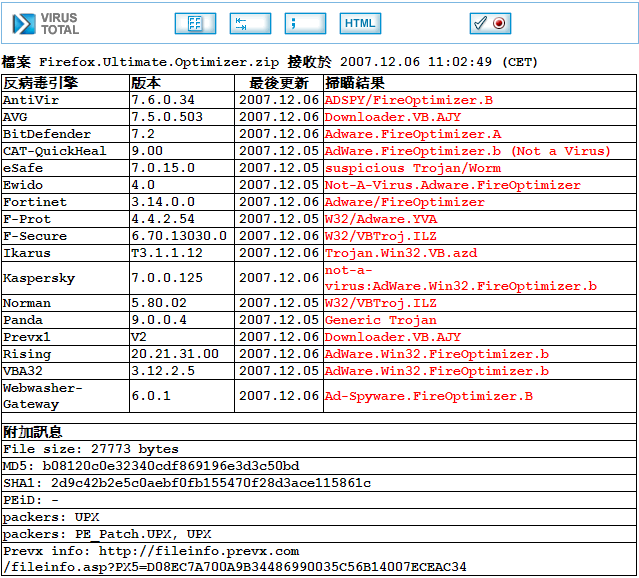Image resolution: width=639 pixels, height=578 pixels.
Task: Click the eSafe engine name
Action: tap(23, 168)
